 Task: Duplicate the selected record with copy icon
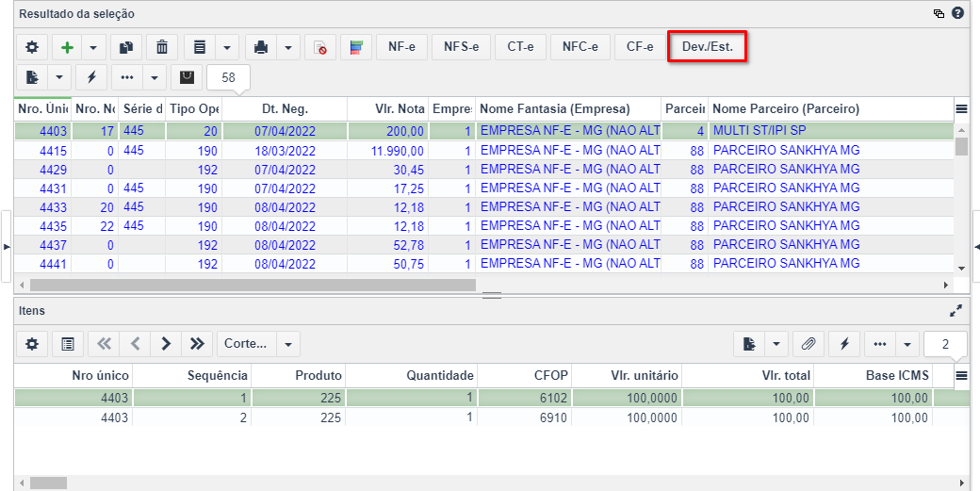(126, 47)
